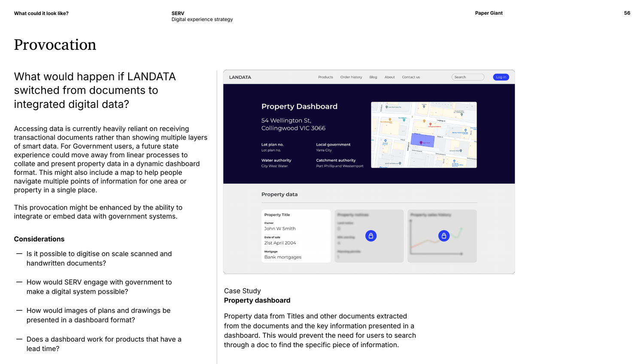Screen dimensions: 644x364
Task: Click the blue pin near Works Paints & Signage
Action: (466, 130)
